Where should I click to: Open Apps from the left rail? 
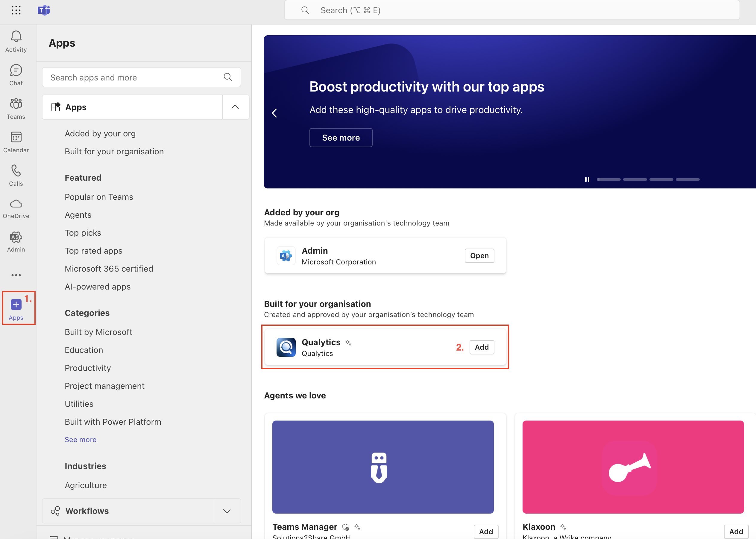[x=16, y=310]
